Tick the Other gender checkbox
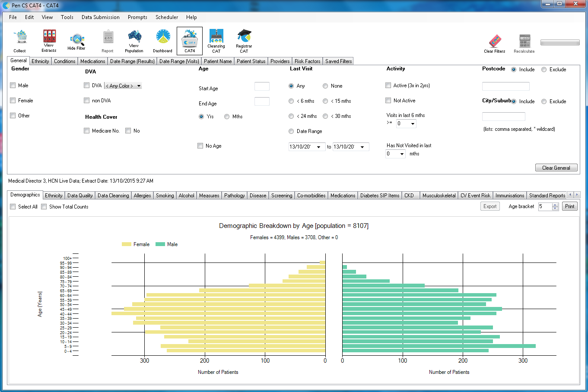This screenshot has width=588, height=392. [13, 116]
